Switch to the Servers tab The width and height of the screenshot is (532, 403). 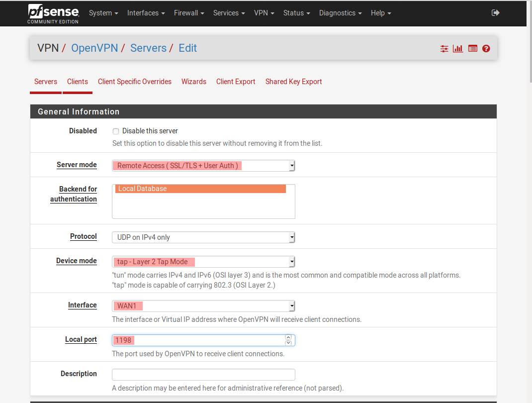click(x=46, y=82)
